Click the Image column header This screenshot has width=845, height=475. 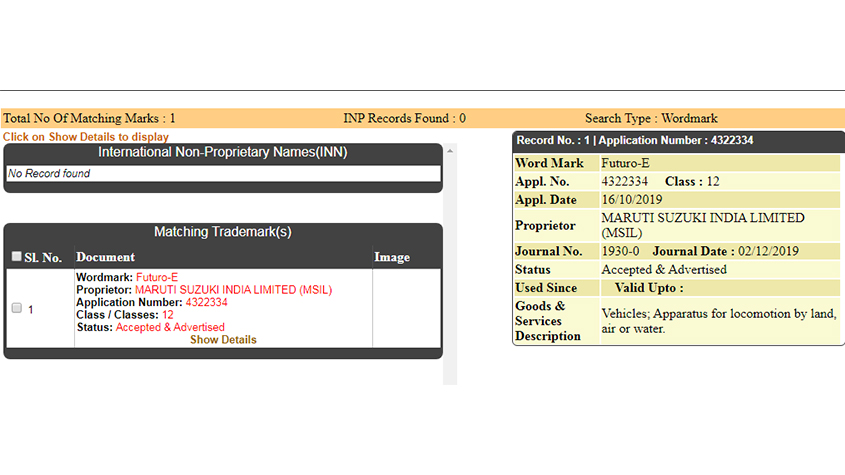pyautogui.click(x=392, y=257)
